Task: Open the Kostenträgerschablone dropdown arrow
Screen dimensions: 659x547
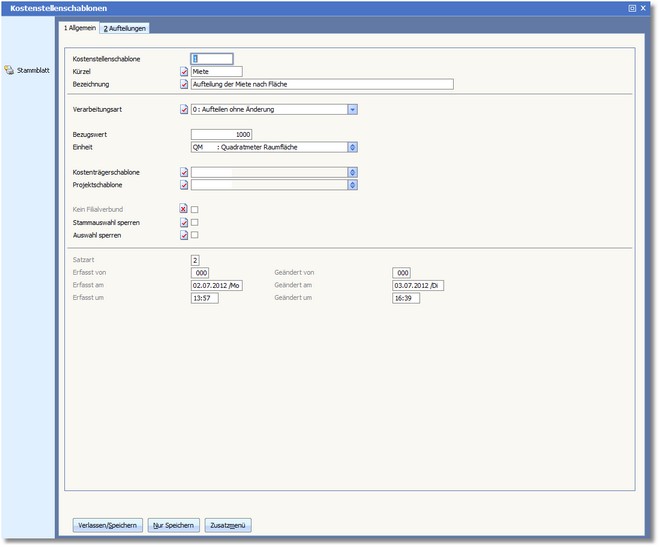Action: click(353, 172)
